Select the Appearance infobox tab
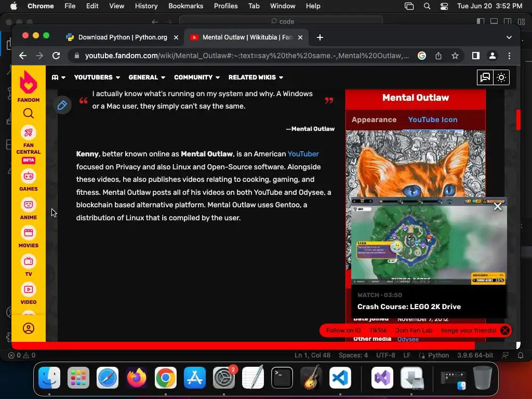This screenshot has width=532, height=399. tap(374, 120)
